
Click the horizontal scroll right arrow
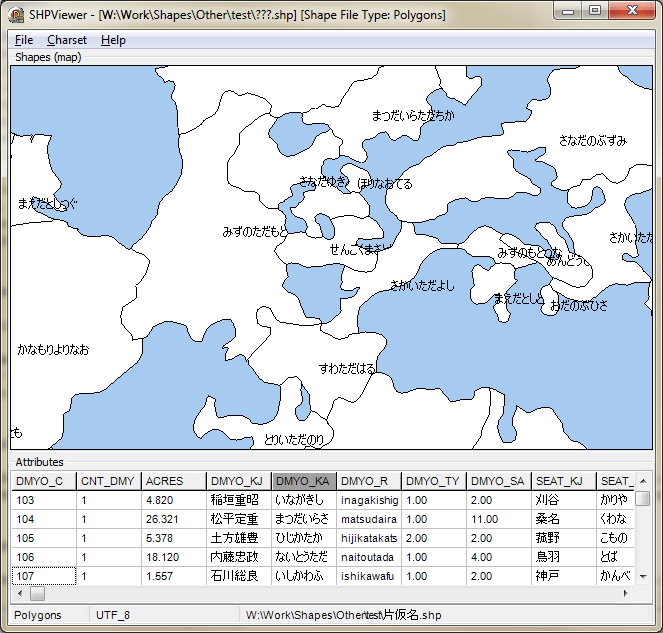point(626,593)
